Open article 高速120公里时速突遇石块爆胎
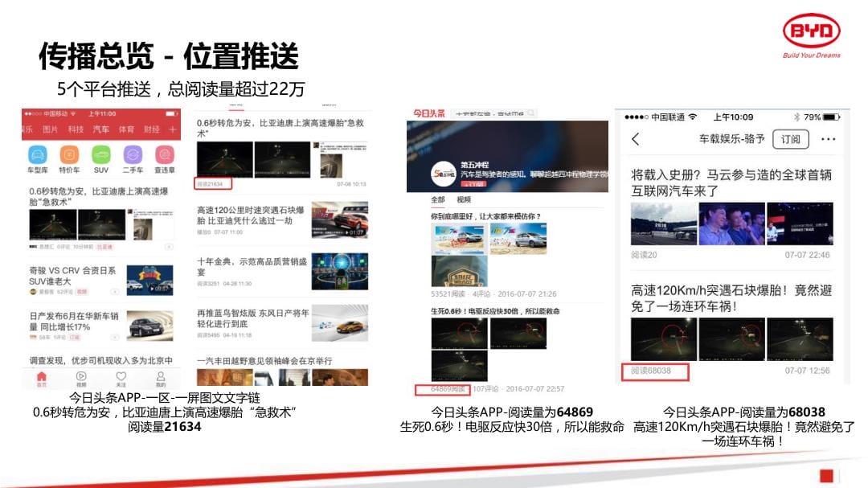 [x=251, y=215]
